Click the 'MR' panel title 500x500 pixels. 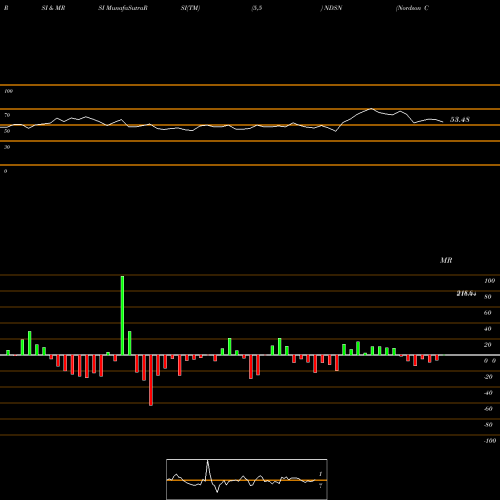[x=446, y=260]
